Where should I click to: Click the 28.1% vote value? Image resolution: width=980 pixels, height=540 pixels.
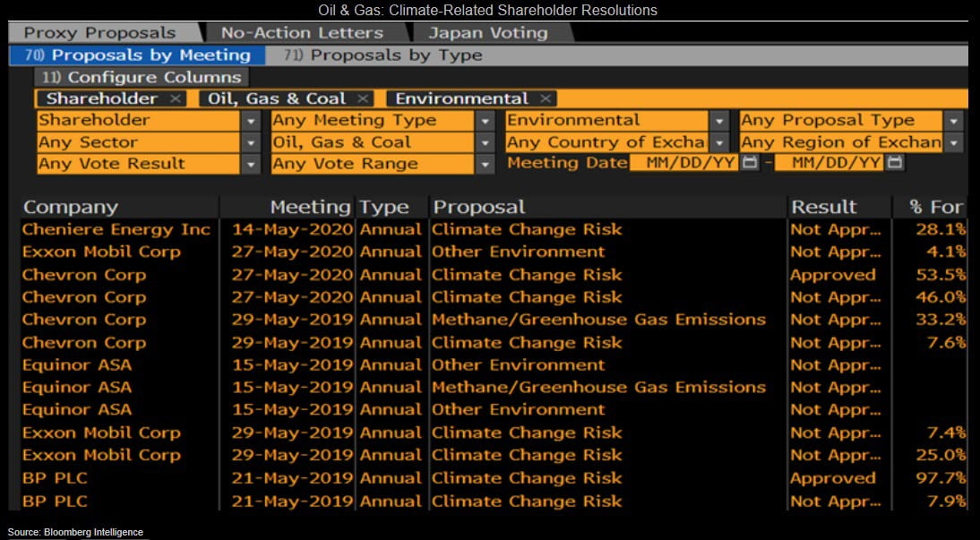941,229
